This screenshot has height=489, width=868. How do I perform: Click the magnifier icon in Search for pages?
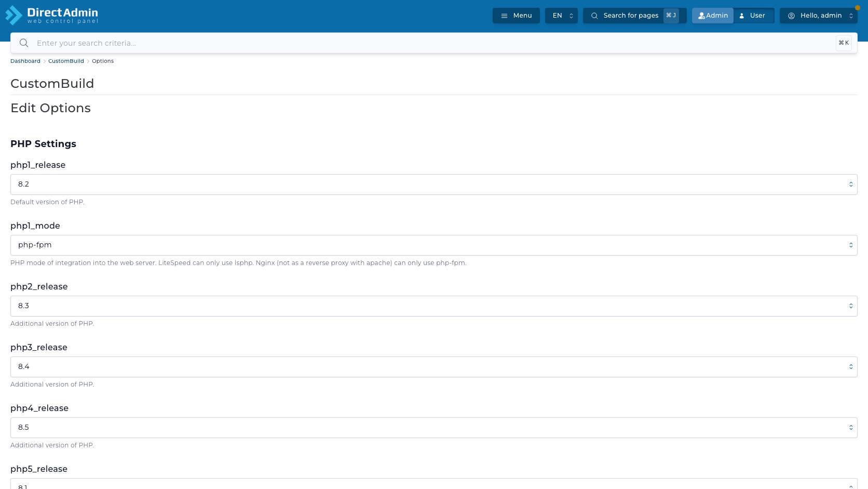tap(594, 16)
